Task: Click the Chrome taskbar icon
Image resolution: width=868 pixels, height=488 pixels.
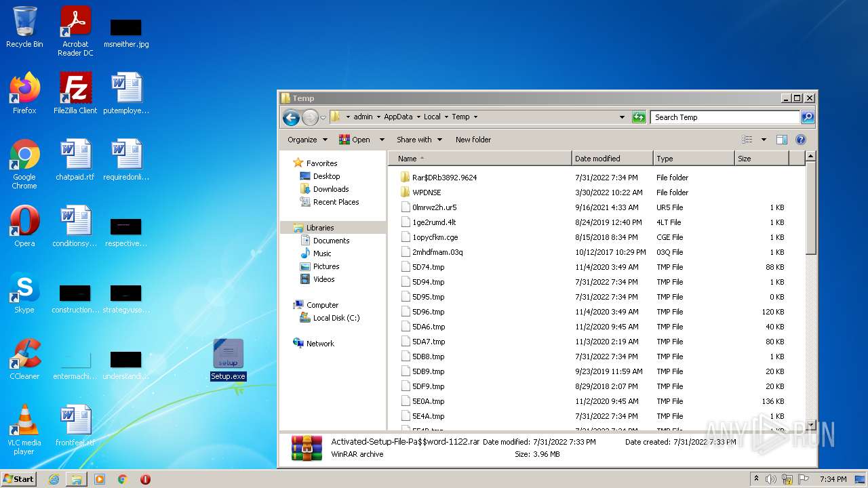Action: (x=123, y=479)
